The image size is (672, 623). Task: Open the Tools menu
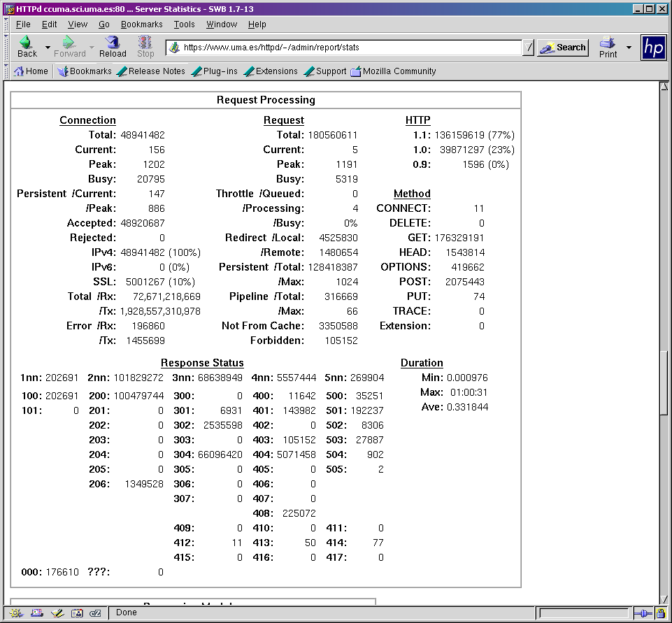tap(185, 24)
